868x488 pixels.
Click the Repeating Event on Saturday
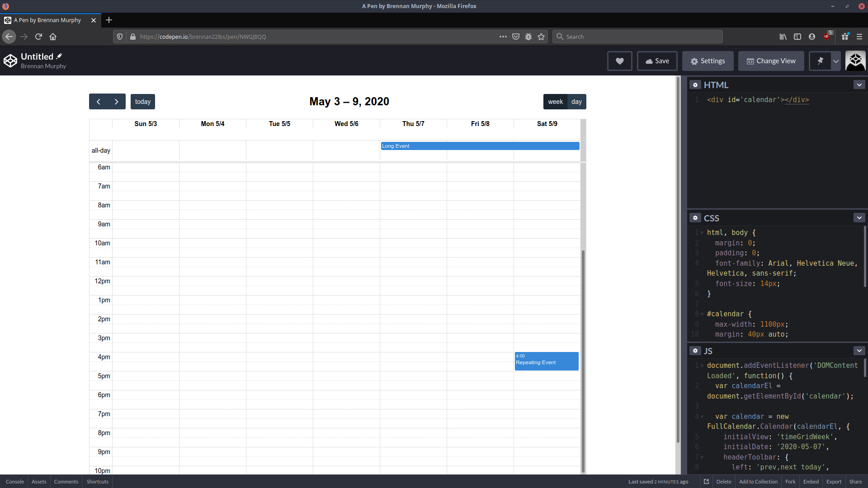[x=546, y=361]
